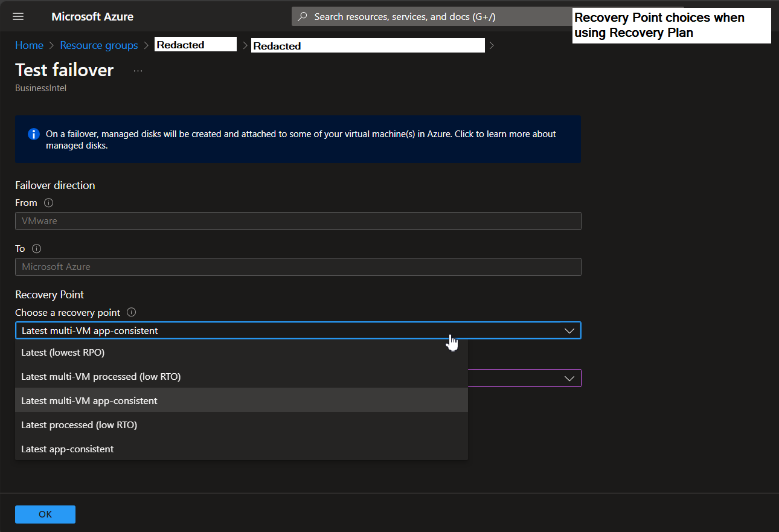The image size is (779, 532).
Task: Click the chevron on the recovery point combo box
Action: tap(569, 331)
